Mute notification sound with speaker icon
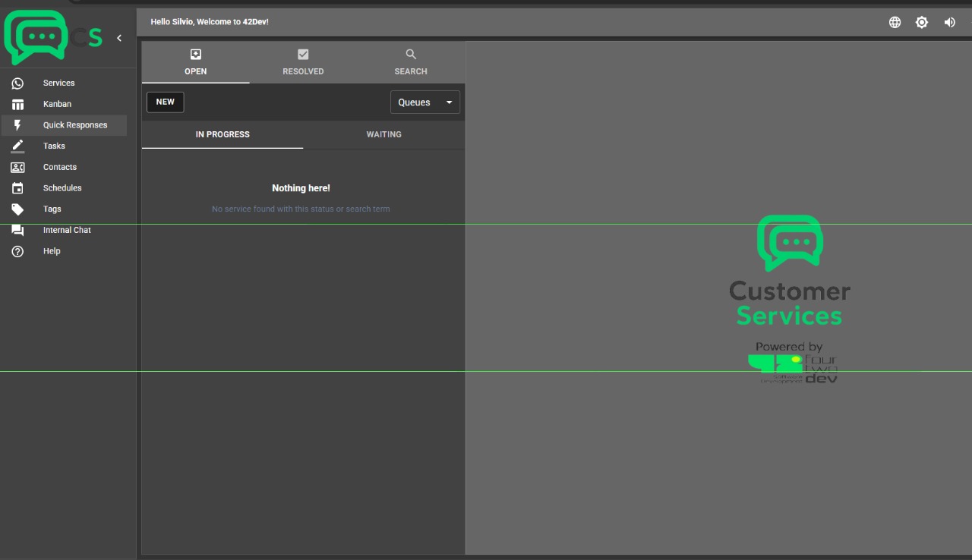Screen dimensions: 972x560 949,23
